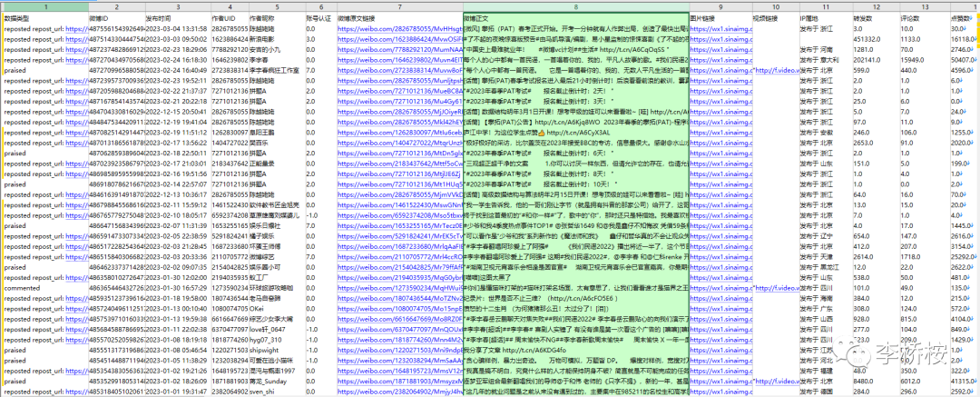
Task: Select time cell 2023-01-30 16:57:29
Action: [178, 289]
